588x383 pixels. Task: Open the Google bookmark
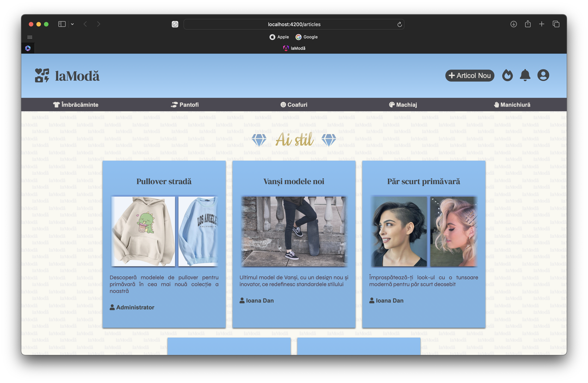point(307,37)
